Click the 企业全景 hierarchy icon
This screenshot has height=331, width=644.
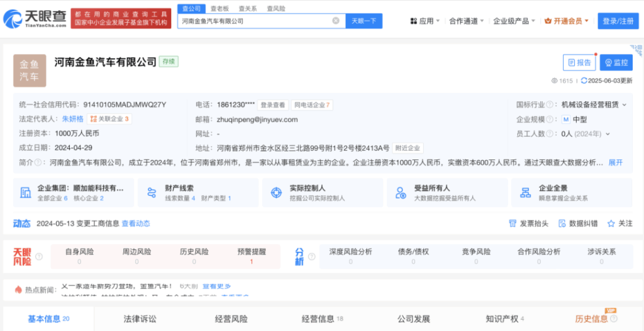525,193
